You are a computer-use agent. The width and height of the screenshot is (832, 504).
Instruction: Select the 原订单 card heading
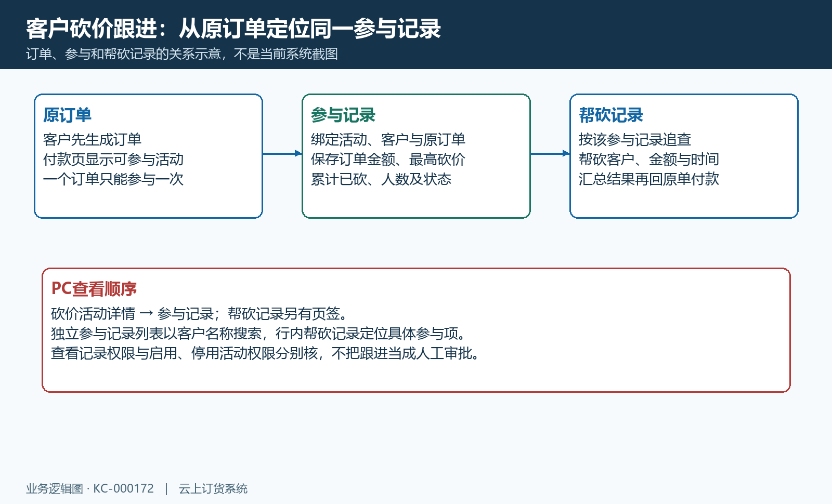point(67,115)
